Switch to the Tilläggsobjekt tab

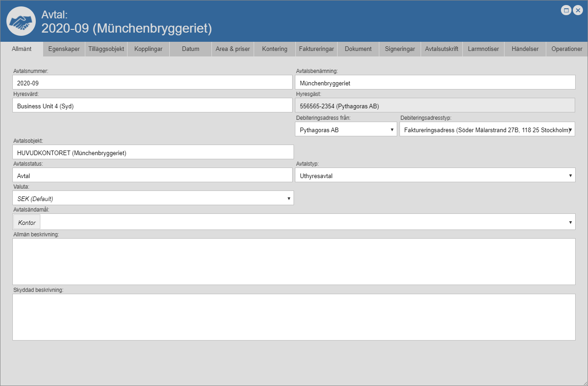[106, 49]
